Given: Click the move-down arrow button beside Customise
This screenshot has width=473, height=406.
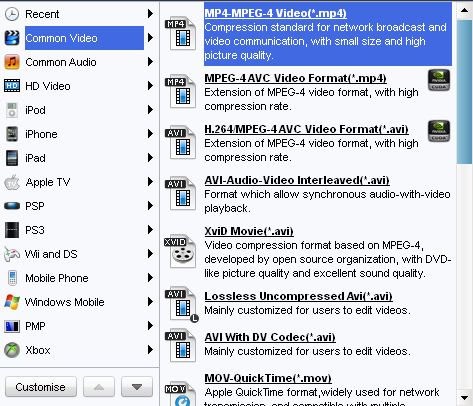Looking at the screenshot, I should 137,387.
